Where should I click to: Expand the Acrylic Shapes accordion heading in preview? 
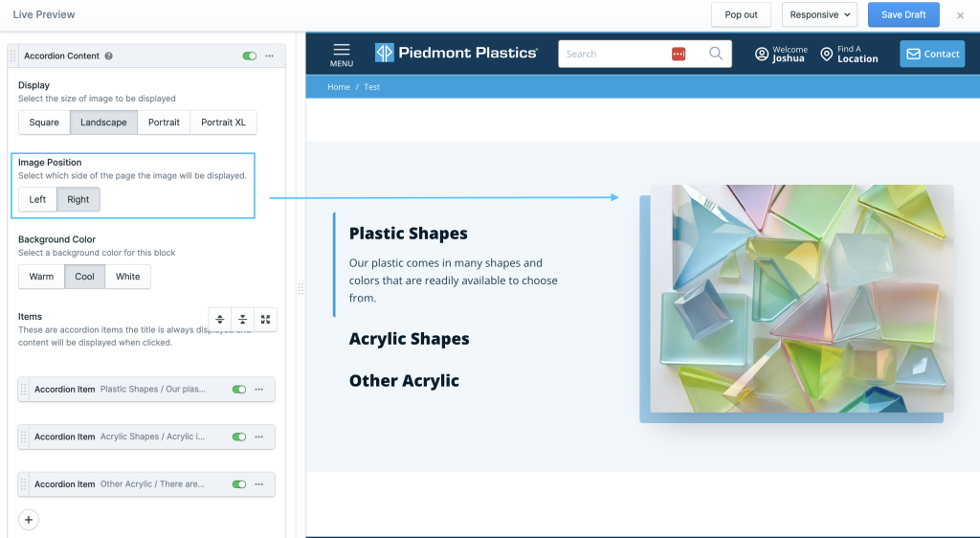(x=409, y=339)
